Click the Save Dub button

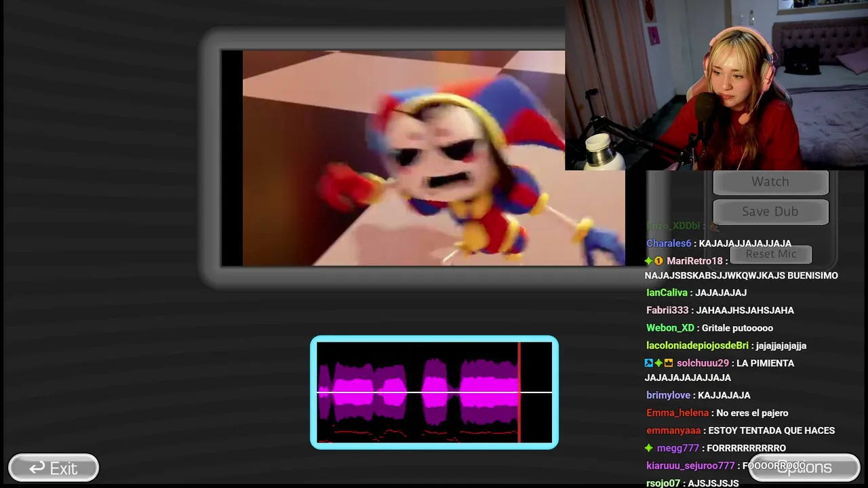[x=770, y=211]
